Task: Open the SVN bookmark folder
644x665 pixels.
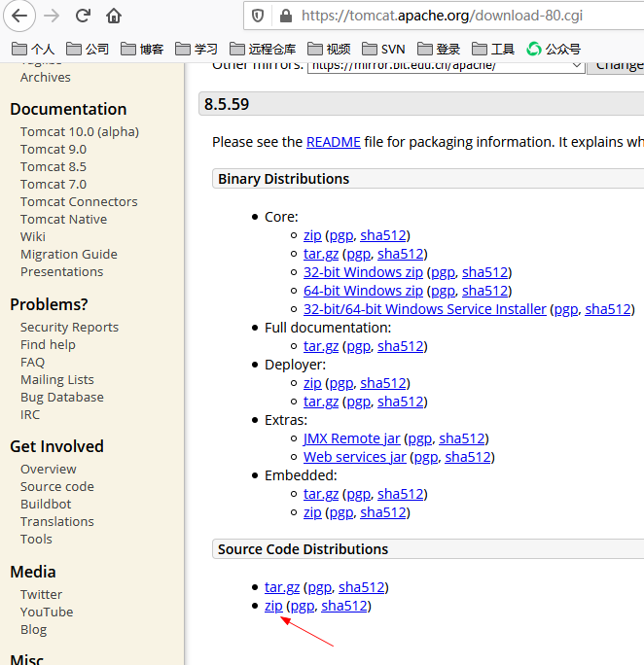Action: click(383, 49)
